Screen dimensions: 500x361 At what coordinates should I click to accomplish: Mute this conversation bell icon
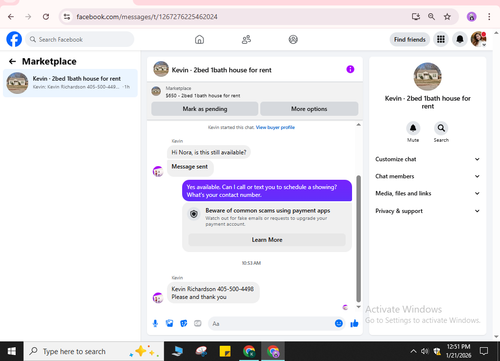click(x=413, y=128)
